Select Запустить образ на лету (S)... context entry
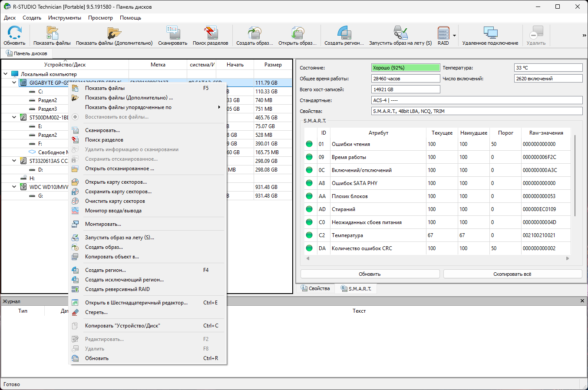 click(x=148, y=238)
